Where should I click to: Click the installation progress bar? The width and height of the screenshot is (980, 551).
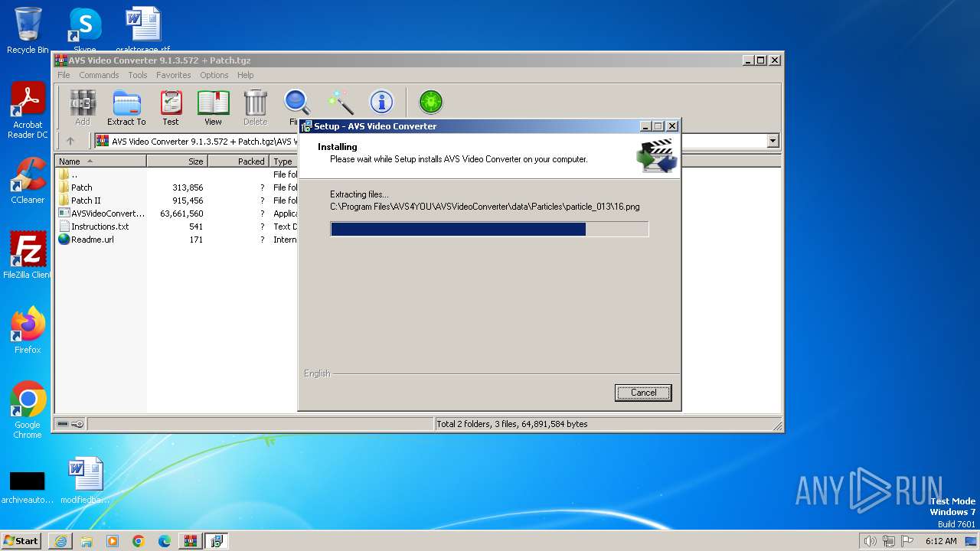[489, 229]
